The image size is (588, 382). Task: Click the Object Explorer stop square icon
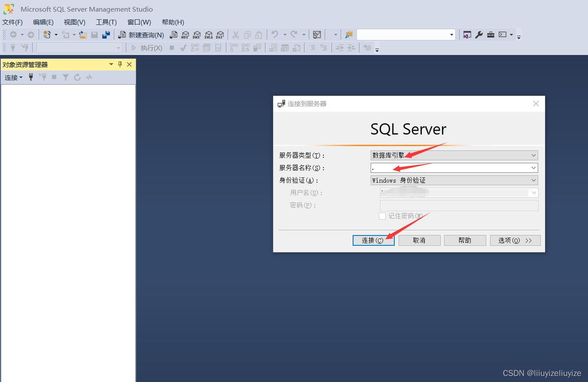pyautogui.click(x=54, y=77)
